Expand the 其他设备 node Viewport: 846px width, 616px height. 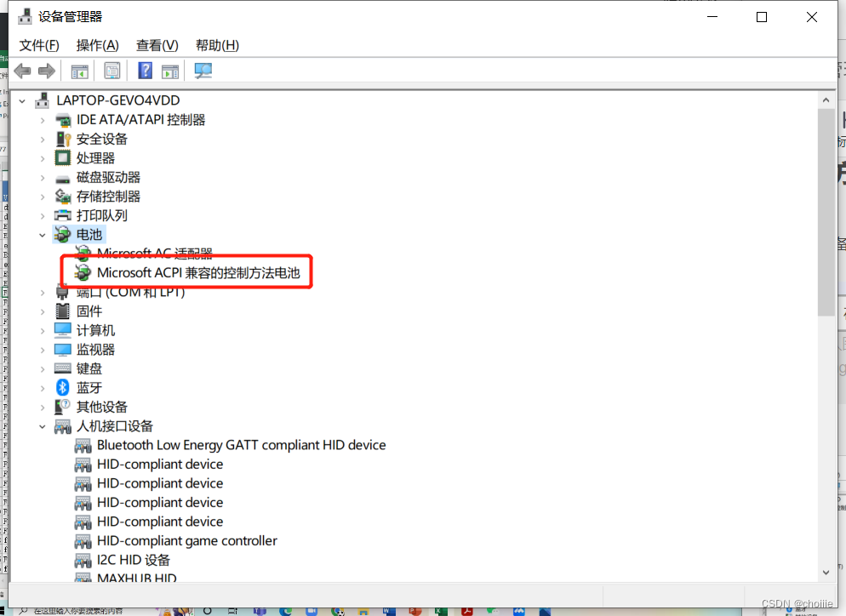pyautogui.click(x=43, y=408)
